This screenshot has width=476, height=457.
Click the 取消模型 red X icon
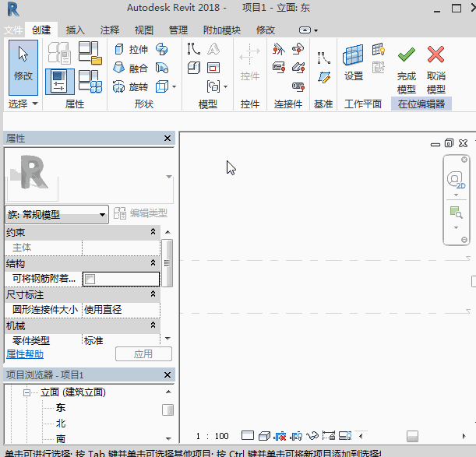436,54
